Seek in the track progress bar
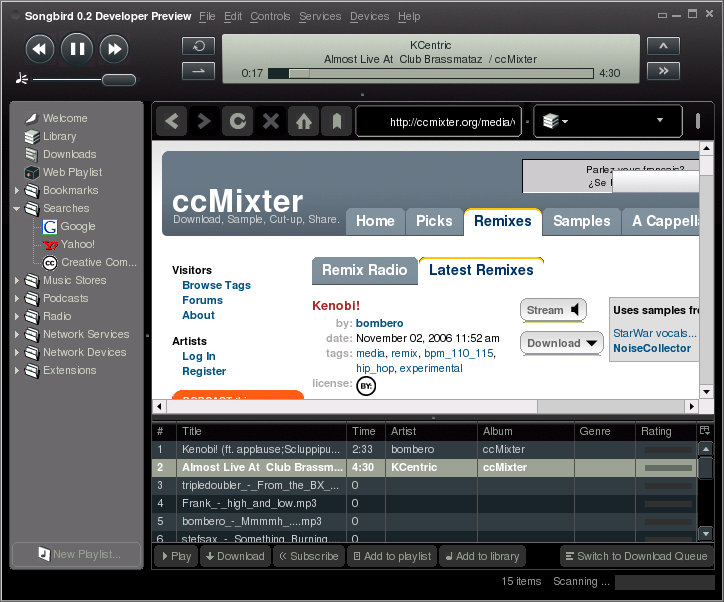This screenshot has height=602, width=724. tap(430, 73)
